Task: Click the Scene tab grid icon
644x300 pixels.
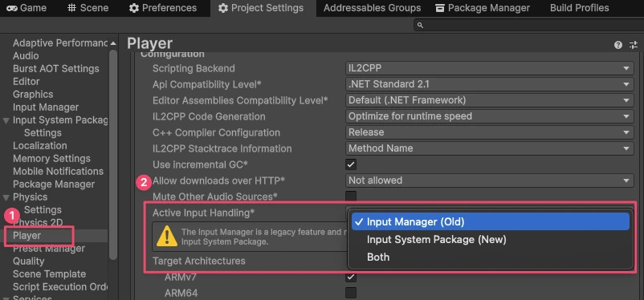Action: [72, 8]
